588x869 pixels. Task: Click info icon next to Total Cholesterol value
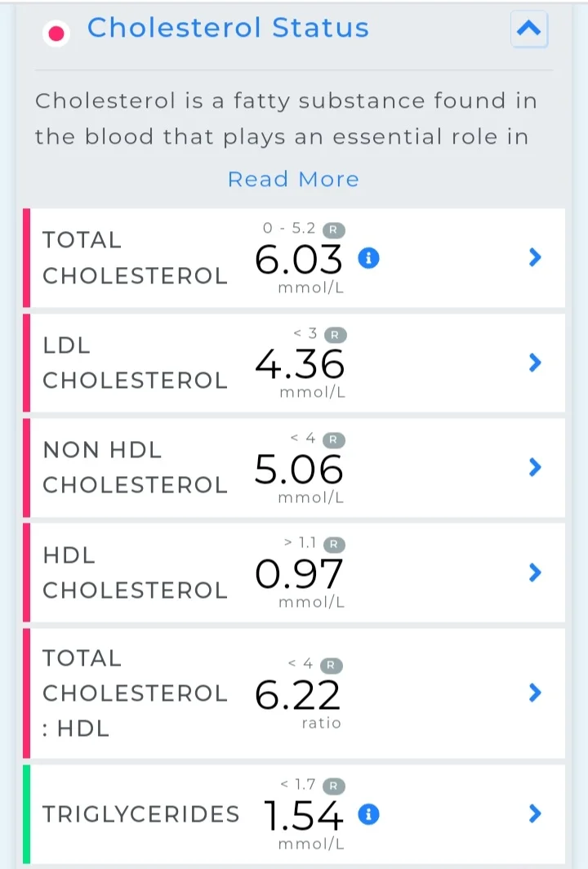pos(368,258)
